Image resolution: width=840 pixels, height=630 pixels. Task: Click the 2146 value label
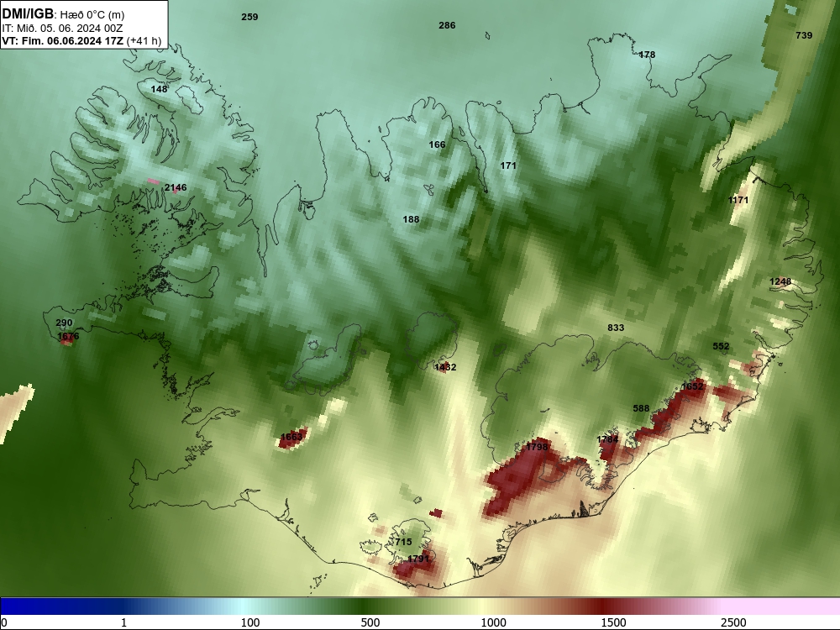(x=176, y=187)
